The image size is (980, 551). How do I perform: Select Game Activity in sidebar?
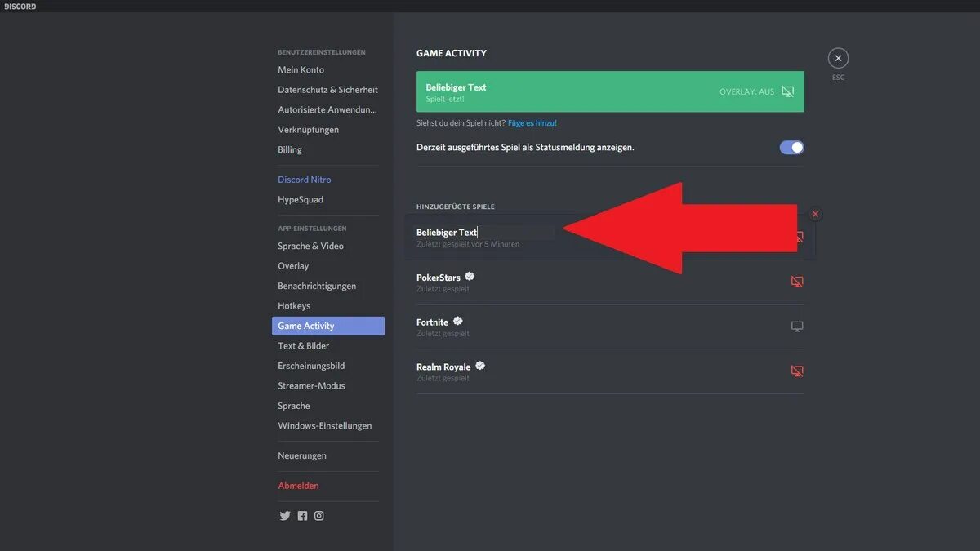(328, 326)
